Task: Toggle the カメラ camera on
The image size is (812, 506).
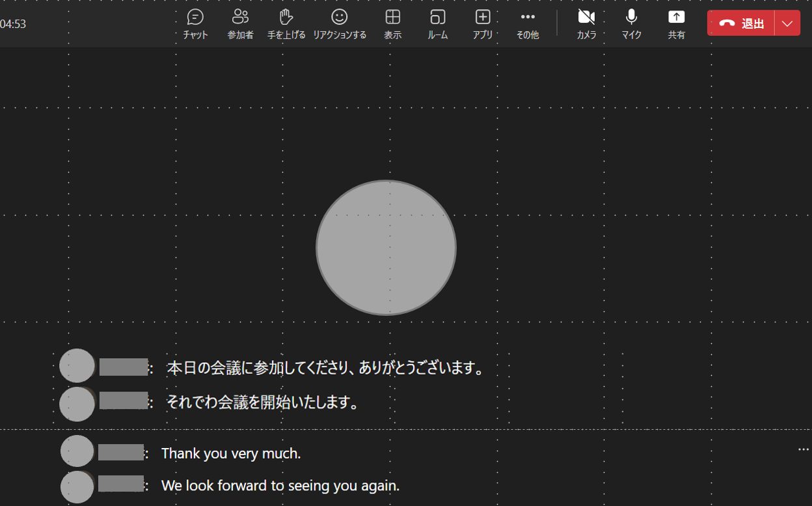Action: (x=586, y=24)
